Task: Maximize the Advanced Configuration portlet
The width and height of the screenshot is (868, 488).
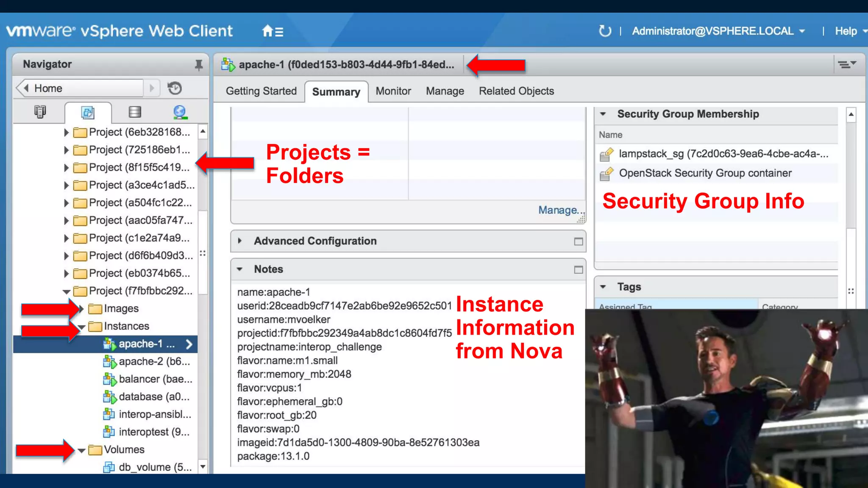Action: 578,241
